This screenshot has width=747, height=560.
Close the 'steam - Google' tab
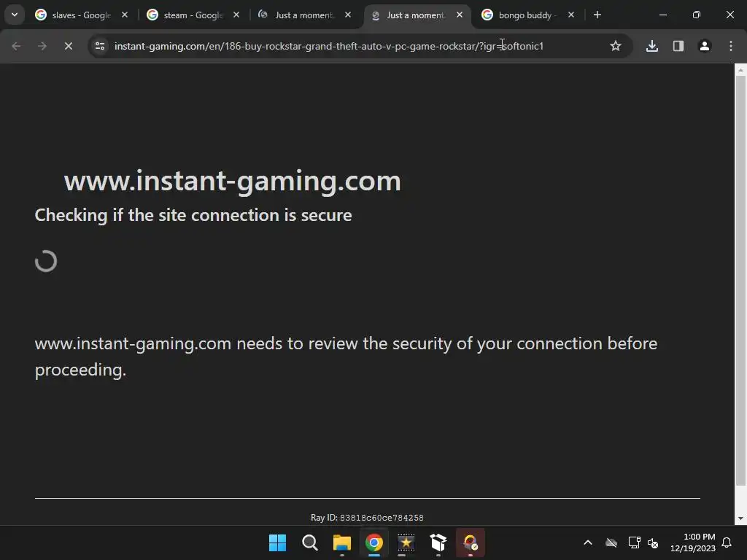pos(236,15)
